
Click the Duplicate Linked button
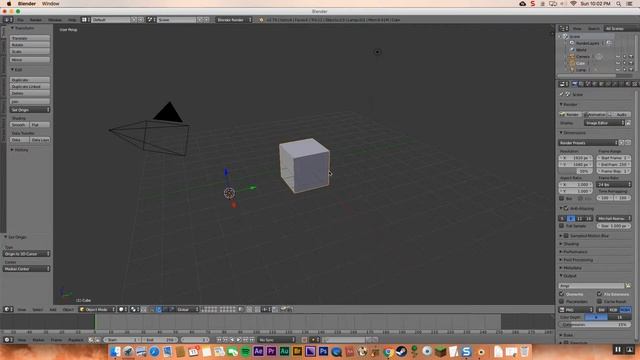point(30,87)
